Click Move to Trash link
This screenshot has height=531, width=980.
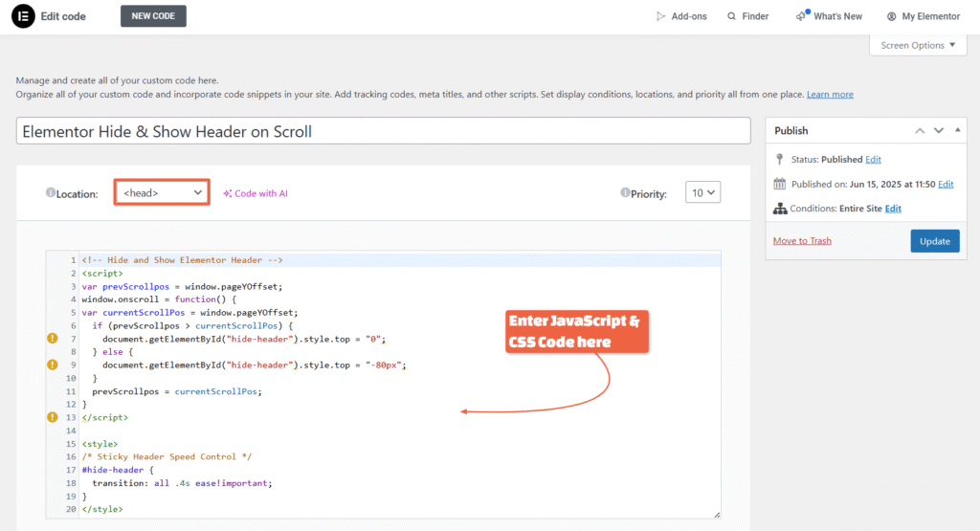[x=802, y=240]
